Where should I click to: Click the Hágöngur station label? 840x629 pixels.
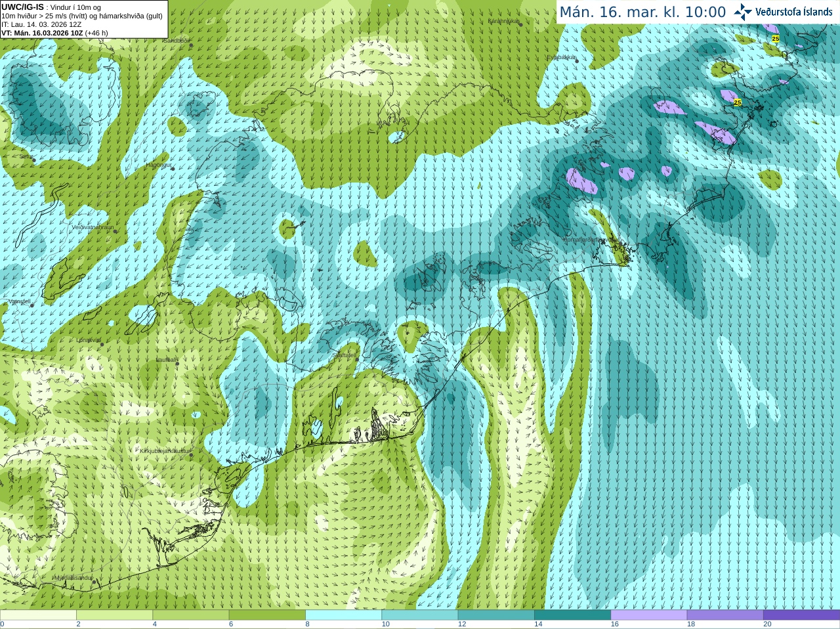coord(158,165)
